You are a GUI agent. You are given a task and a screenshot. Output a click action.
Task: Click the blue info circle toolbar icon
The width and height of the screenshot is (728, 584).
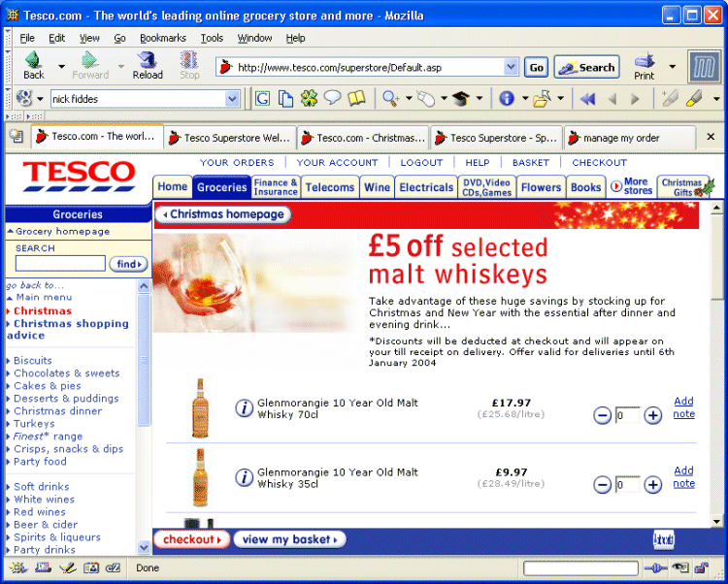click(507, 98)
